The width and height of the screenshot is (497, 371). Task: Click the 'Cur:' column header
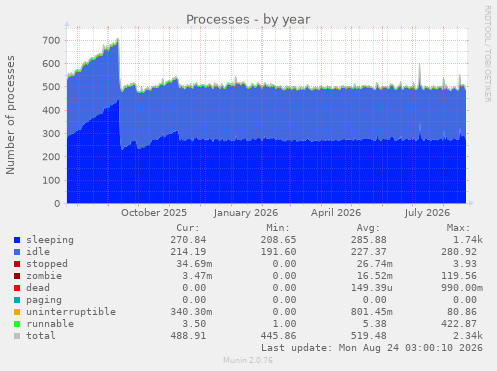tap(188, 228)
